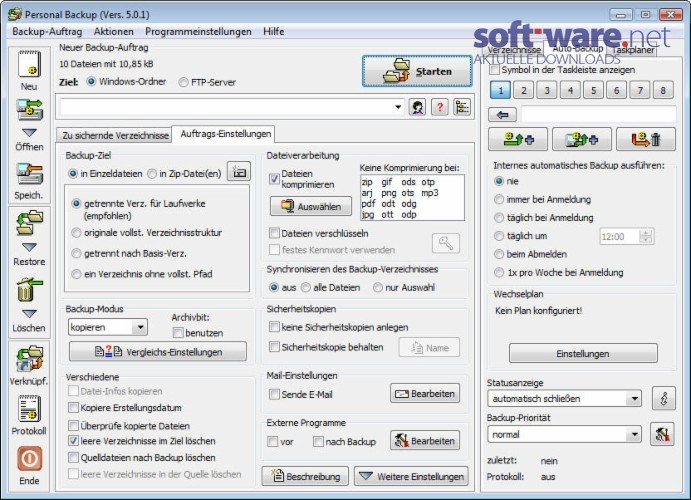Click the Ende power icon

pos(29,458)
